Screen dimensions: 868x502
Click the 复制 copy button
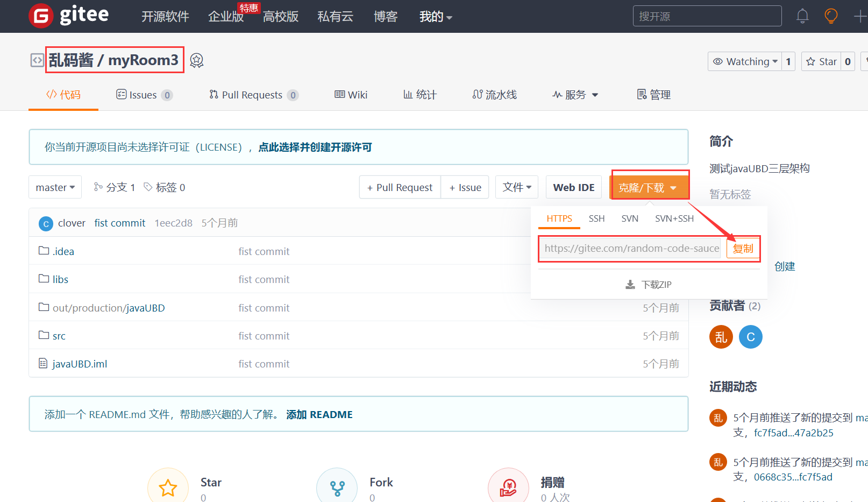[x=743, y=249]
